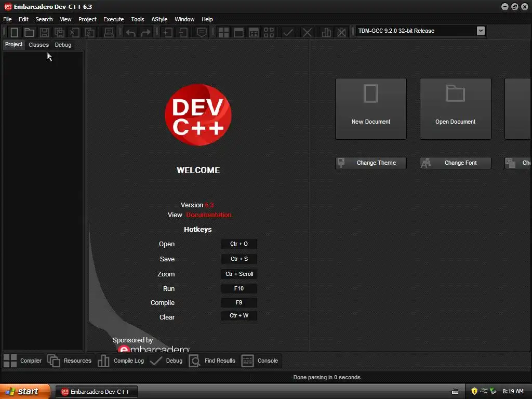Click the Unindent toolbar icon with minus

pyautogui.click(x=183, y=32)
